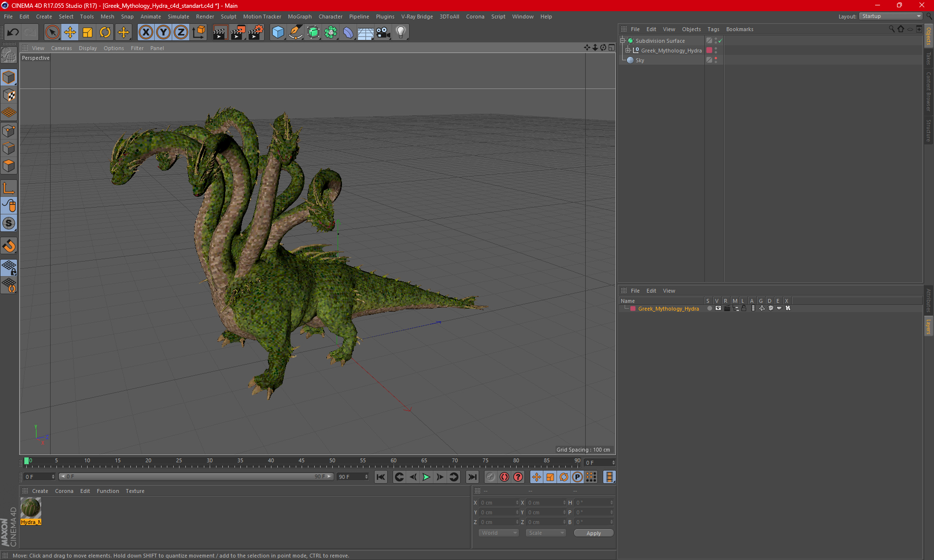Image resolution: width=934 pixels, height=560 pixels.
Task: Open the Array modeling objects icon
Action: point(331,33)
